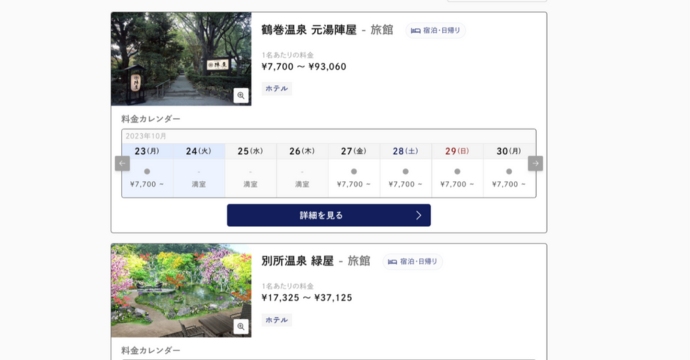Image resolution: width=690 pixels, height=360 pixels.
Task: Click the 1名あたりの料金 label for 元湯陣屋
Action: click(287, 55)
